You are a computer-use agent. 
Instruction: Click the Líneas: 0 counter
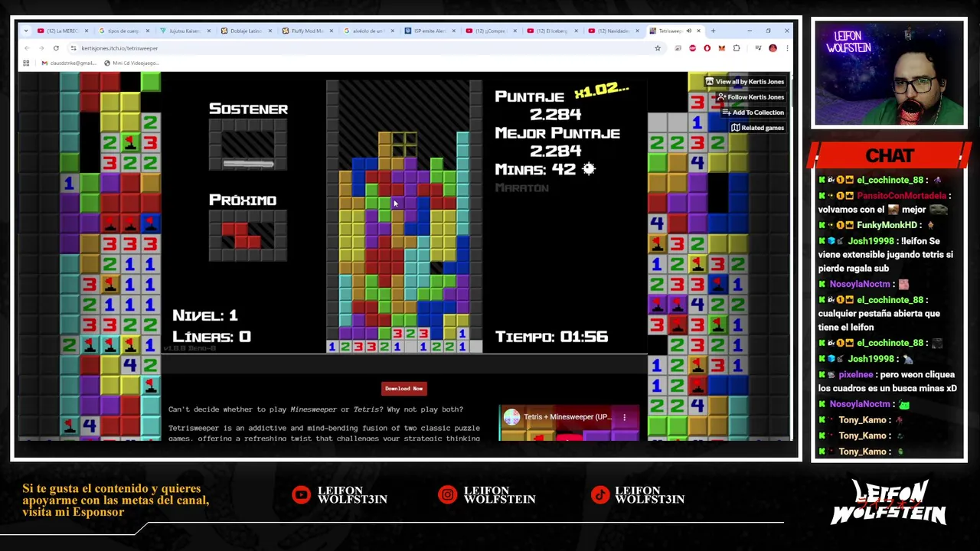click(x=211, y=337)
